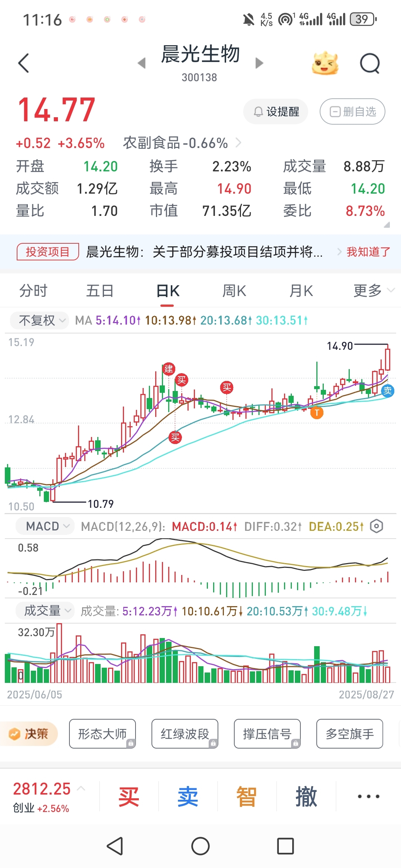Expand the quote details corner triangle
401x868 pixels.
(387, 224)
